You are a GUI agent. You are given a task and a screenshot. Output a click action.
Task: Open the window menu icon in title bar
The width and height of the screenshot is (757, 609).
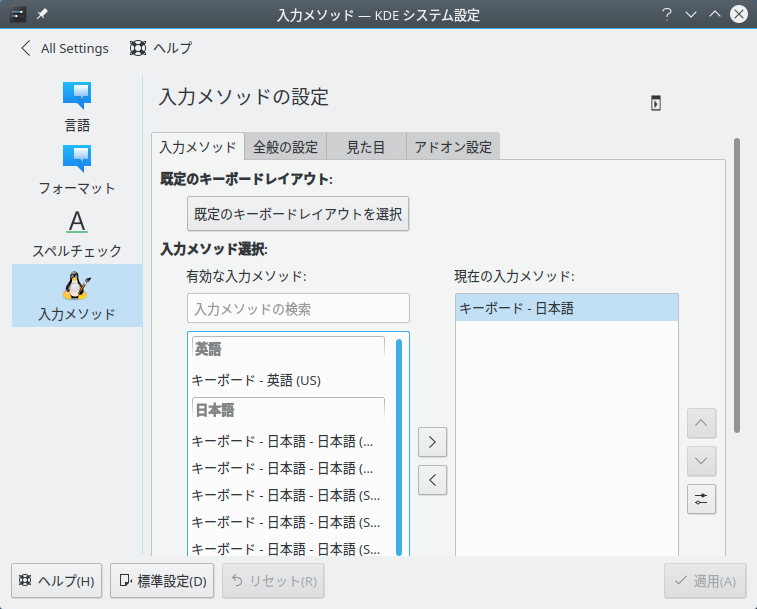click(18, 14)
